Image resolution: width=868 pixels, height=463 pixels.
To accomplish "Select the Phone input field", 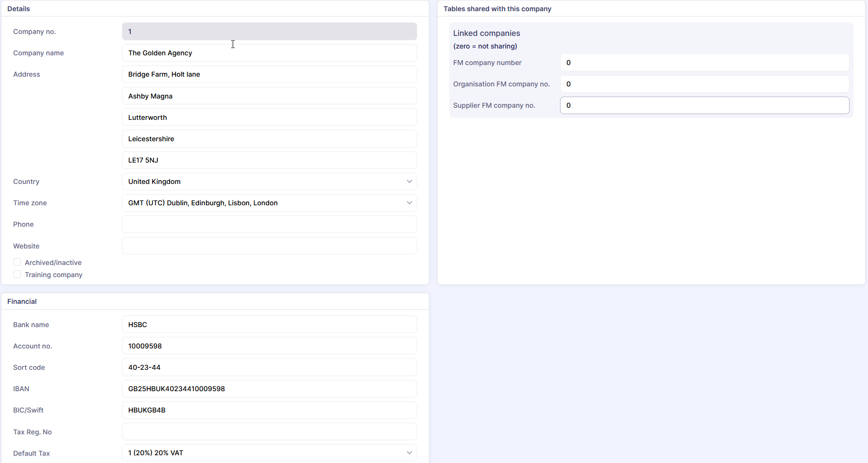I will point(269,224).
